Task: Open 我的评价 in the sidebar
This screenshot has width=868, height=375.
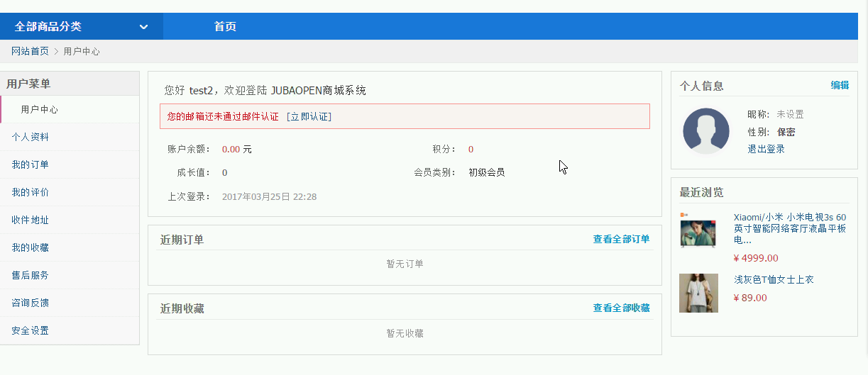Action: [30, 192]
